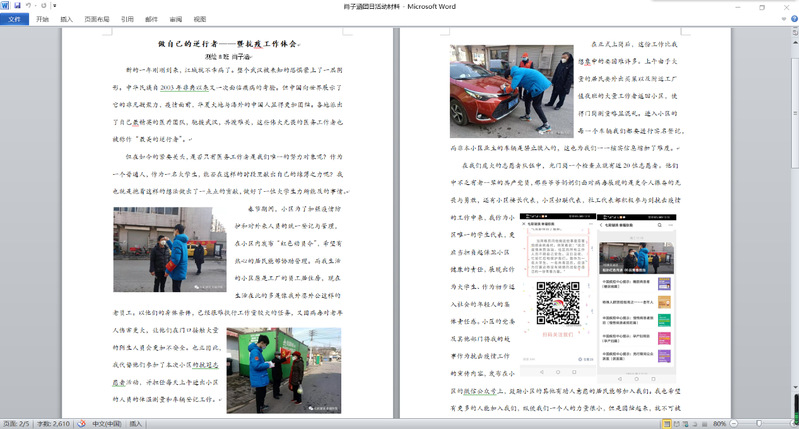Click the Save icon in quick access toolbar
The image size is (799, 429).
click(18, 5)
